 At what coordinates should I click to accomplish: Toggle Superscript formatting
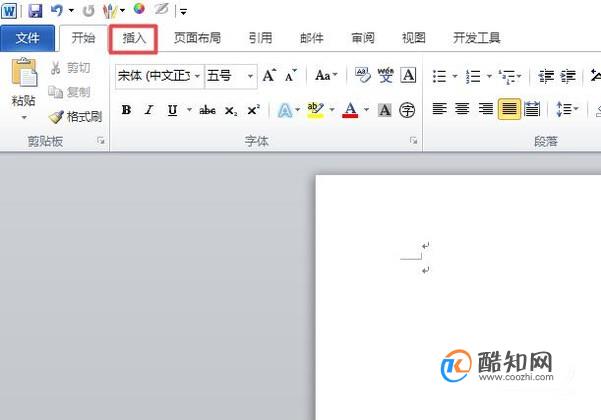click(254, 110)
